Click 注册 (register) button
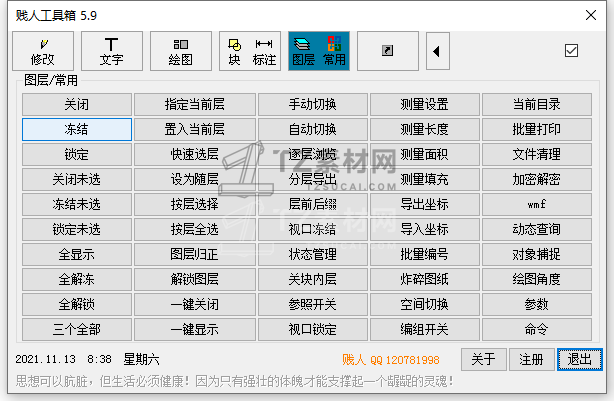Image resolution: width=614 pixels, height=401 pixels. [532, 359]
